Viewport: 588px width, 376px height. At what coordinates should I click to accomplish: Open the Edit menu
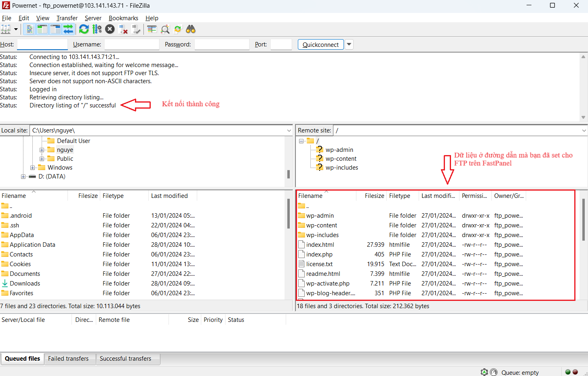point(24,18)
